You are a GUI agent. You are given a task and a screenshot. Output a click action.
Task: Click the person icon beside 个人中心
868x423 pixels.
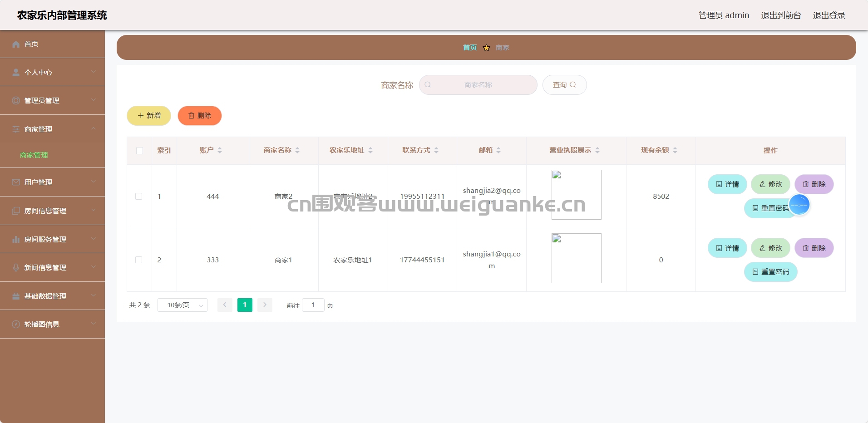pos(16,72)
